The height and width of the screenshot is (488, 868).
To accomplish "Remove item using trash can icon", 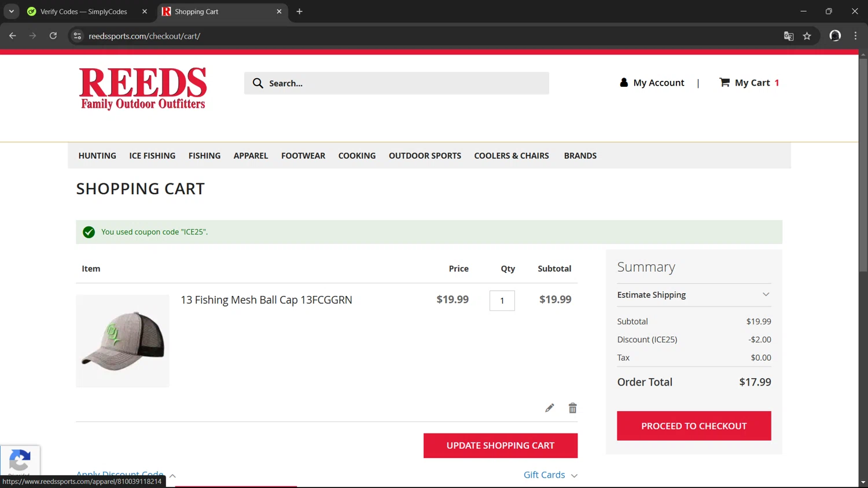I will 572,408.
